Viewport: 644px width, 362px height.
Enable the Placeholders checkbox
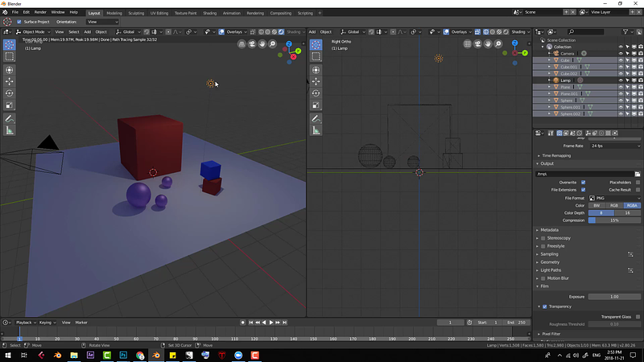(638, 183)
